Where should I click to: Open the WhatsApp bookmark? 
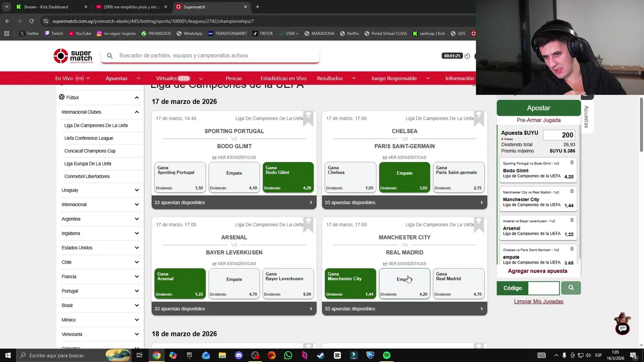click(x=189, y=34)
